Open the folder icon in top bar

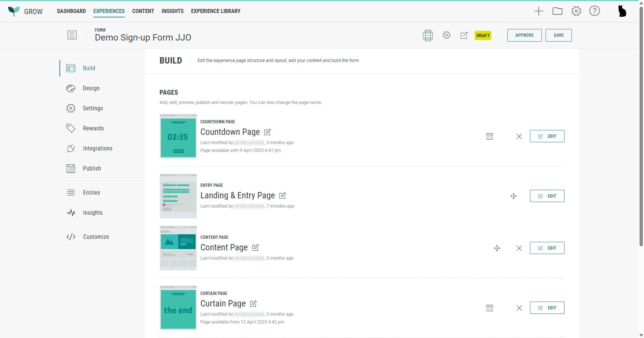point(557,11)
